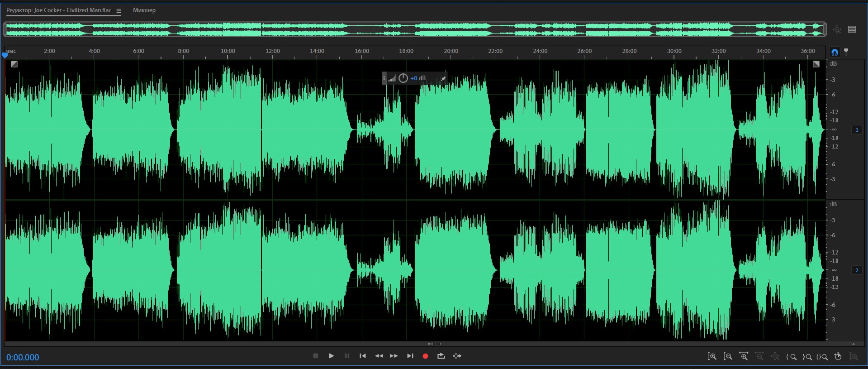The width and height of the screenshot is (868, 369).
Task: Start playback with the Play button
Action: (x=331, y=356)
